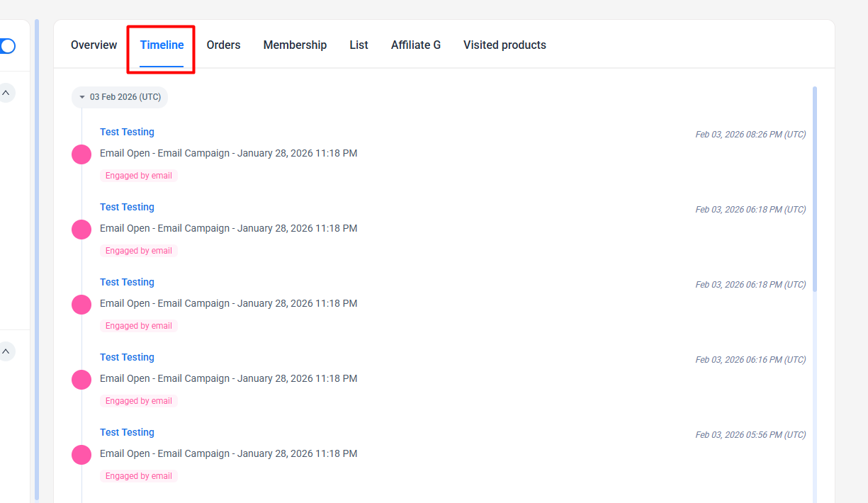Screen dimensions: 868x503
Task: Switch to the Overview tab
Action: pos(94,45)
